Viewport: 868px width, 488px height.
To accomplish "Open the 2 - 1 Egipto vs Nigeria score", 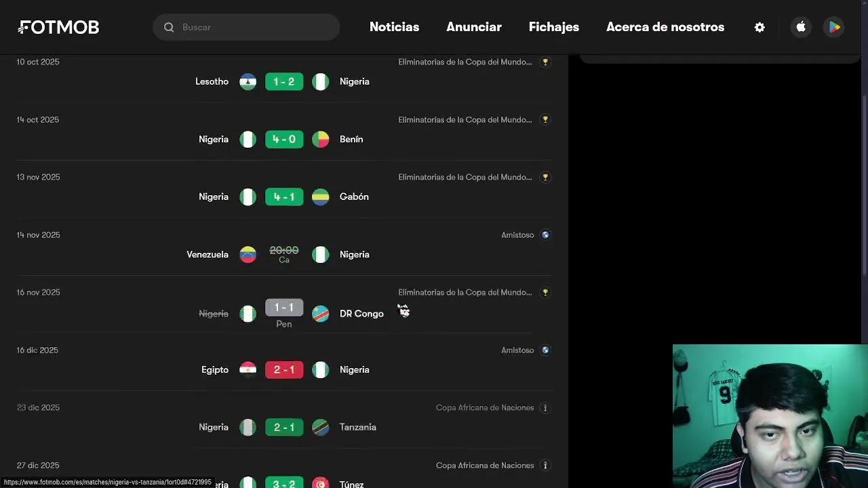I will (284, 369).
